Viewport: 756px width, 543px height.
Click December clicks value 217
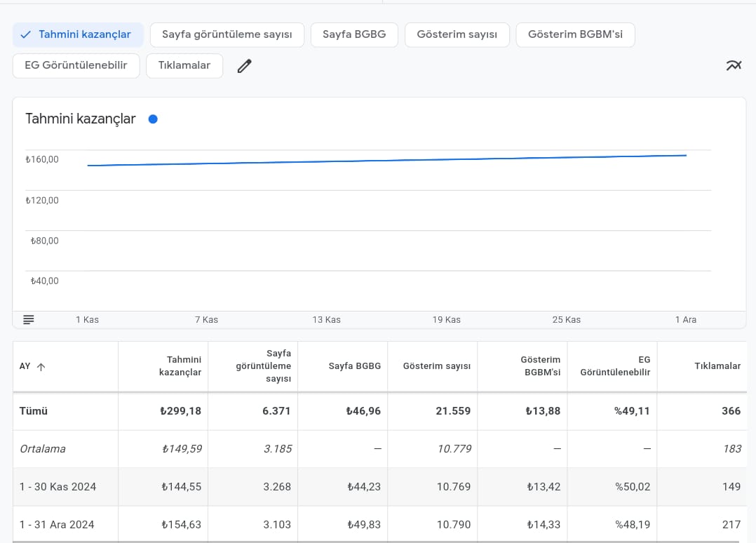click(731, 524)
